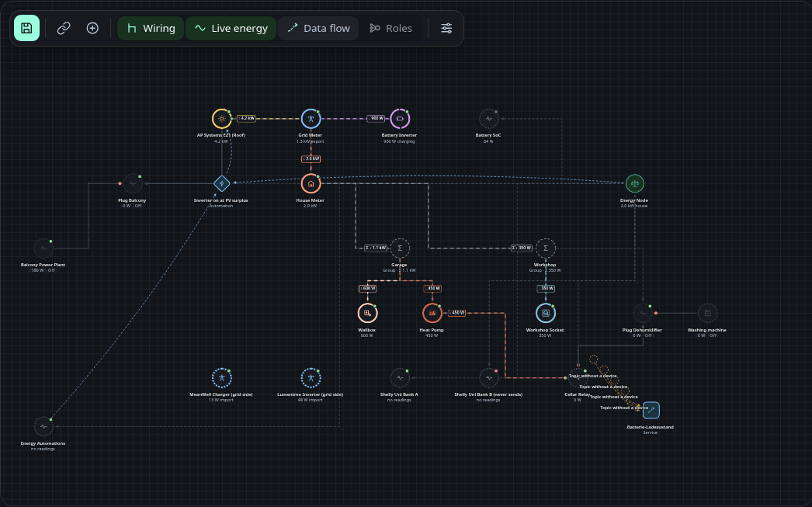Toggle the Wiring layer
The width and height of the screenshot is (812, 507).
click(x=151, y=28)
